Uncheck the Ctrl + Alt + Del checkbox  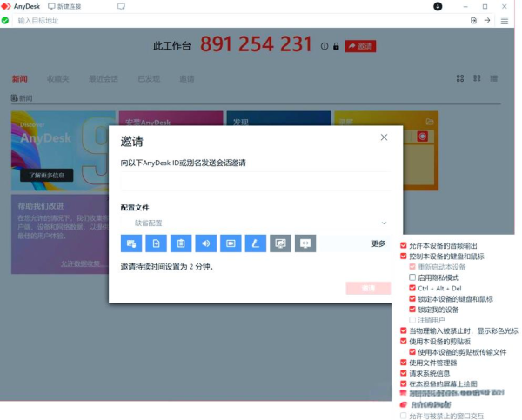coord(412,288)
